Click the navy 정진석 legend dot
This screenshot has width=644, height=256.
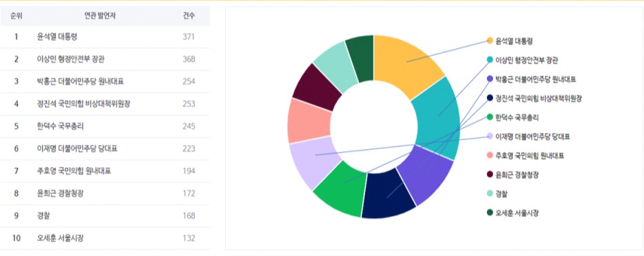pos(490,98)
